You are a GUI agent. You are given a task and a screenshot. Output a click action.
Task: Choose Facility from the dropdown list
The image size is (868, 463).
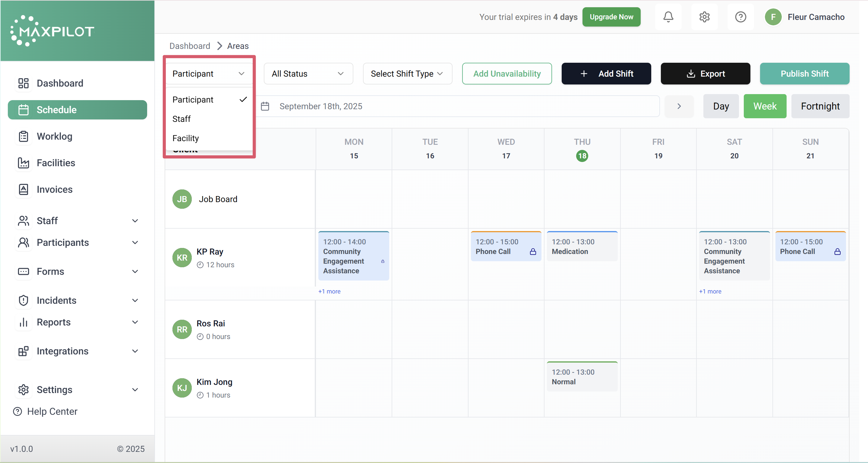click(x=186, y=138)
